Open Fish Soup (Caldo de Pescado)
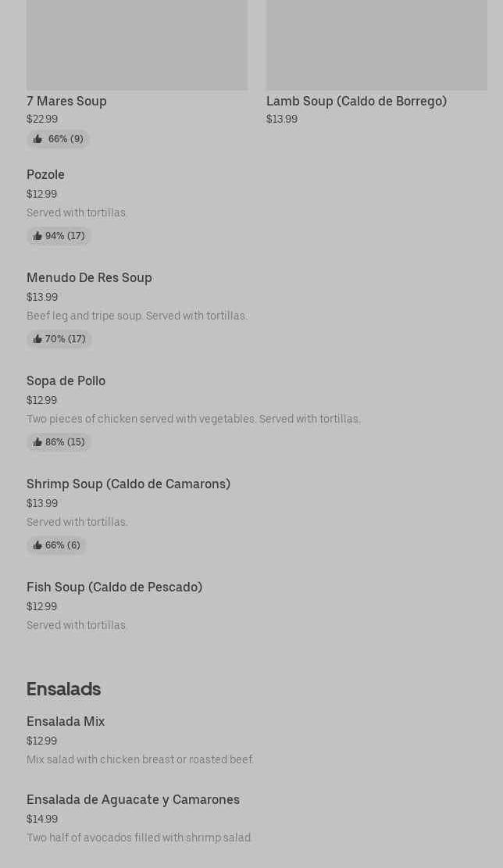Screen dimensions: 503x868 (114, 587)
